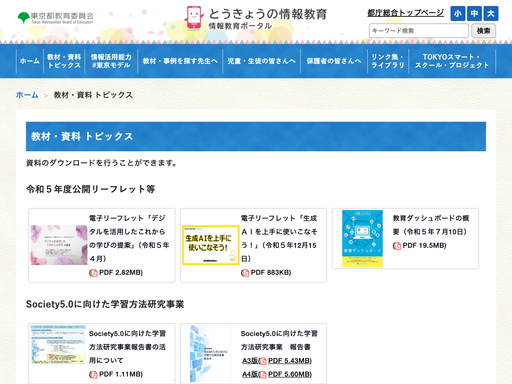Open the 生成AIを上手に使いこなそう thumbnail

point(211,245)
